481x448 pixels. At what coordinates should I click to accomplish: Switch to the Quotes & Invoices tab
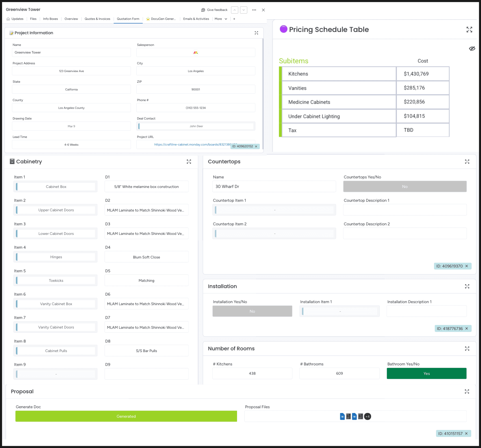pyautogui.click(x=97, y=19)
